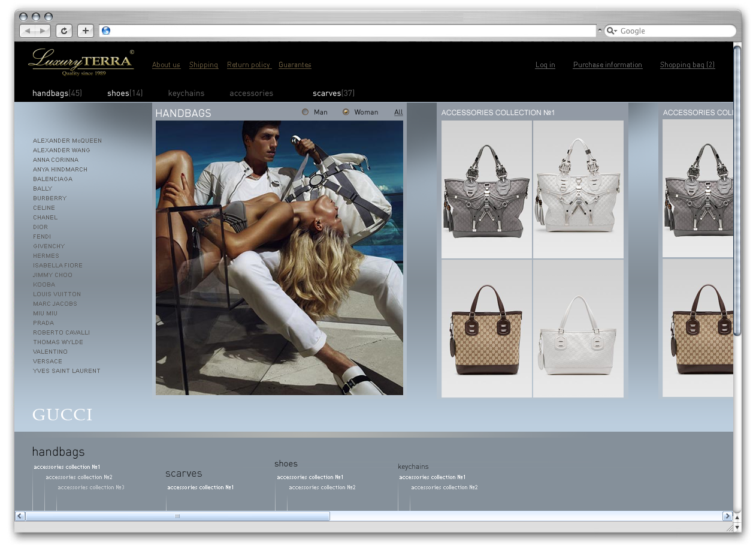Screen dimensions: 756x545
Task: Choose brand THOMAS WYLDE
Action: point(58,342)
